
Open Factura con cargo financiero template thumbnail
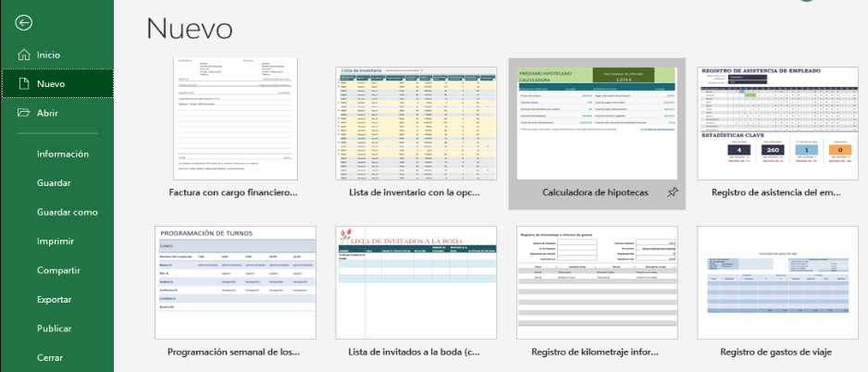pos(235,118)
